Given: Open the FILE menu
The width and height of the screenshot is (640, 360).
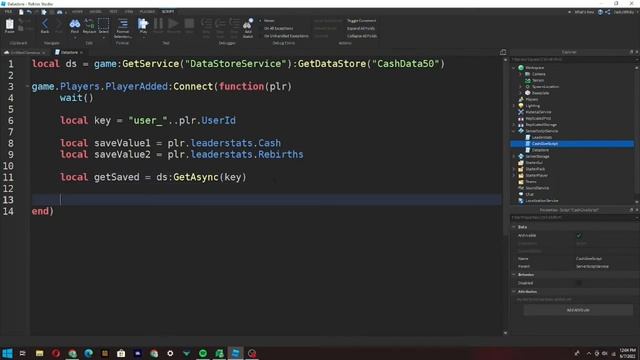Looking at the screenshot, I should pos(8,12).
